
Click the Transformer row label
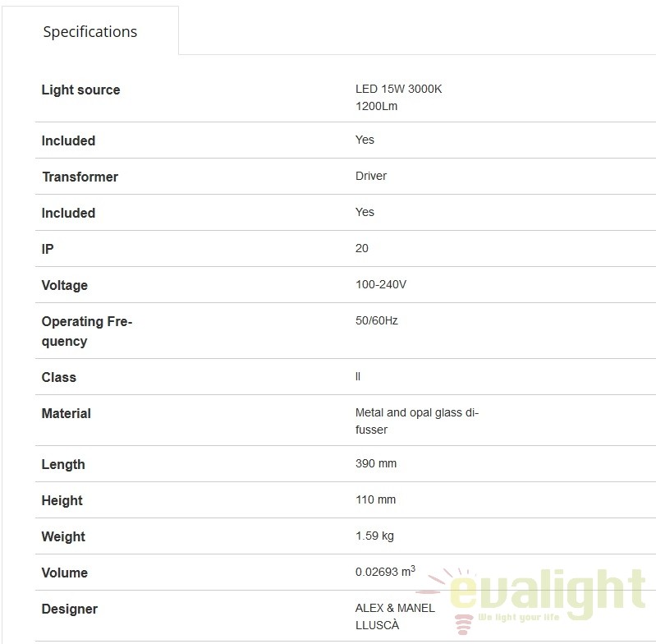(x=80, y=177)
